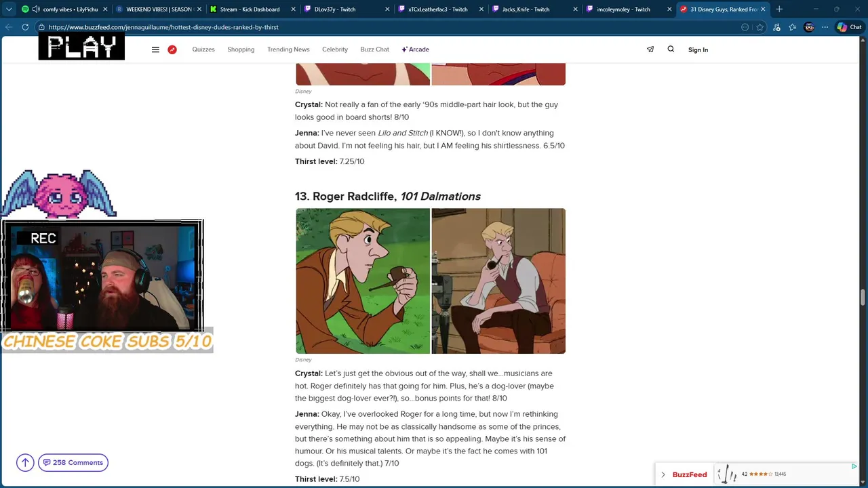Close the DLov37y Twitch tab

click(388, 9)
